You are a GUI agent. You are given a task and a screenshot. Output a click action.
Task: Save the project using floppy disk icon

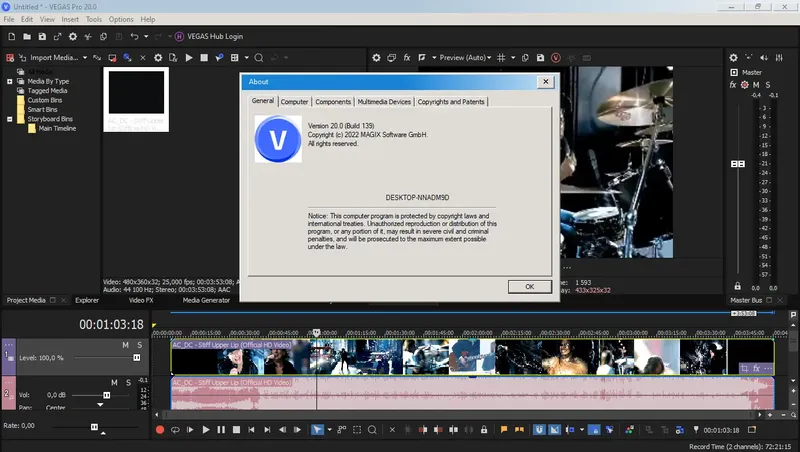click(x=42, y=37)
